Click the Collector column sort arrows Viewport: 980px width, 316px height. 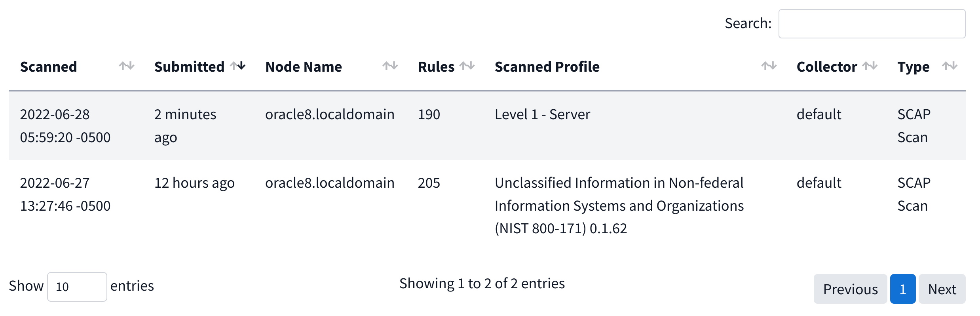click(870, 66)
